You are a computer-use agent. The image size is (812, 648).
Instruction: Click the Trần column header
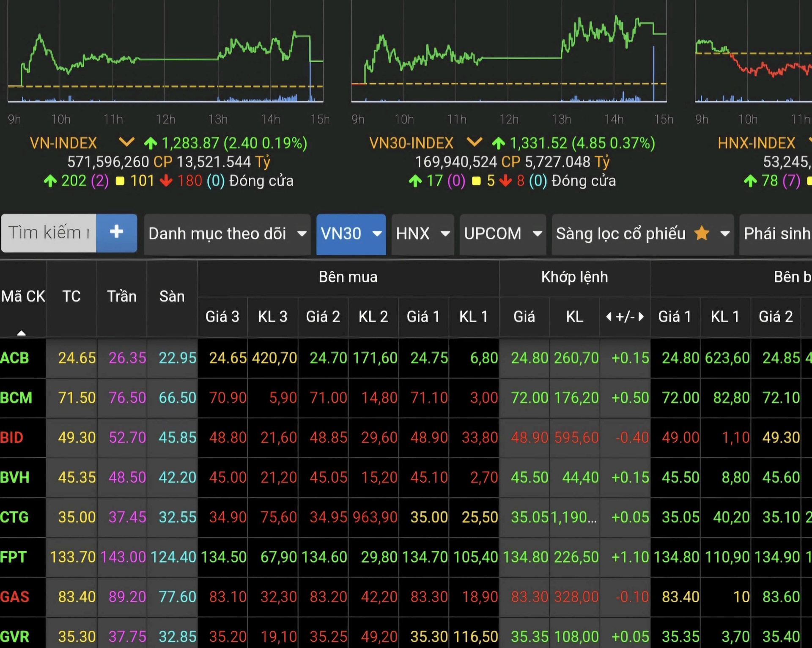(x=122, y=296)
